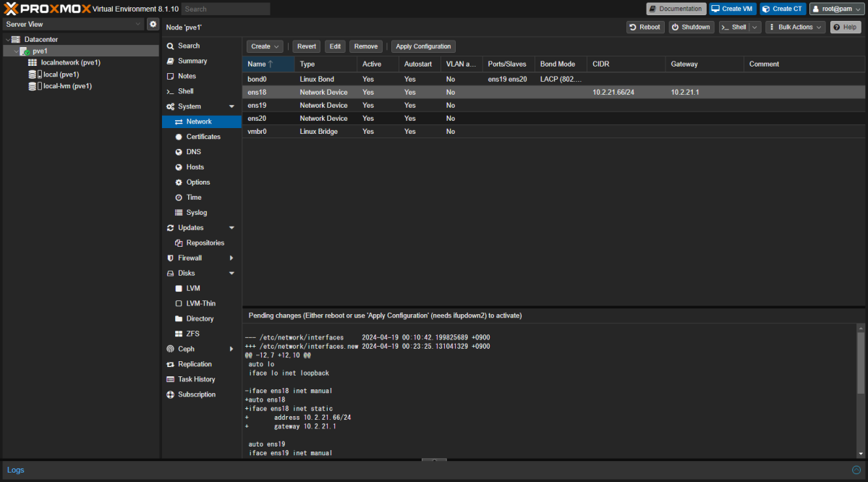The image size is (868, 482).
Task: Open ZFS disks view
Action: click(201, 334)
